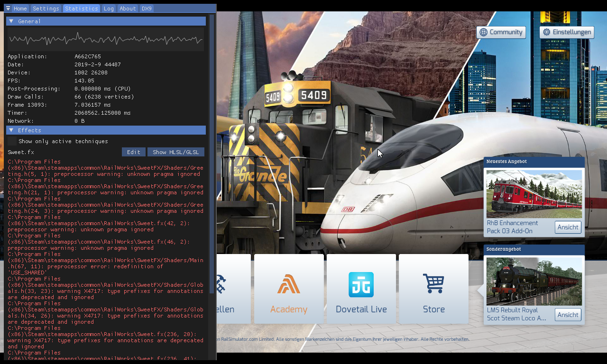Click Ansicht for RhB Enhancement Pack

(x=568, y=227)
